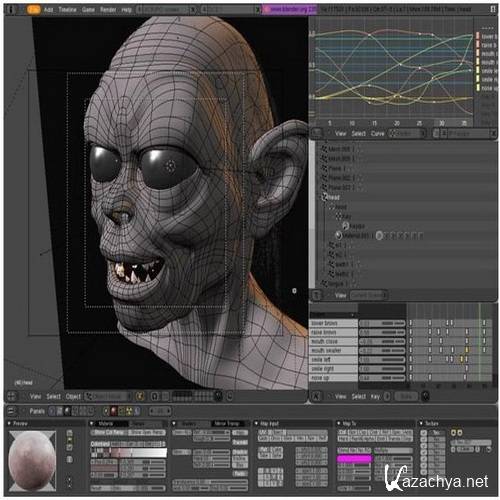Click the round icon at action header end
500x500 pixels.
[x=425, y=396]
